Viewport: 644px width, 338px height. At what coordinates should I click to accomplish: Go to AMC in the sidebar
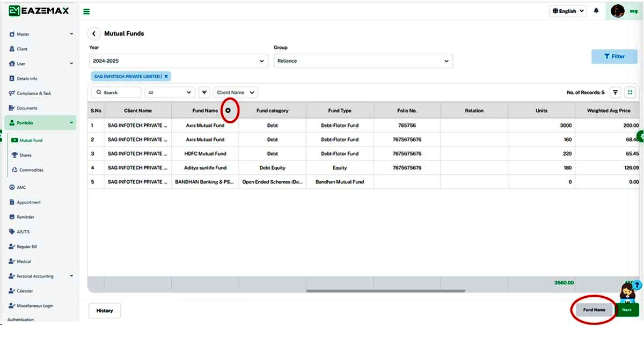point(21,187)
